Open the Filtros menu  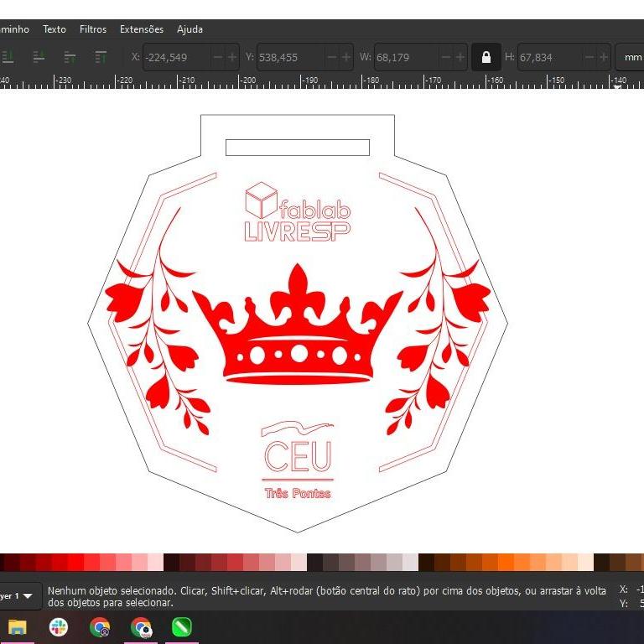coord(93,29)
